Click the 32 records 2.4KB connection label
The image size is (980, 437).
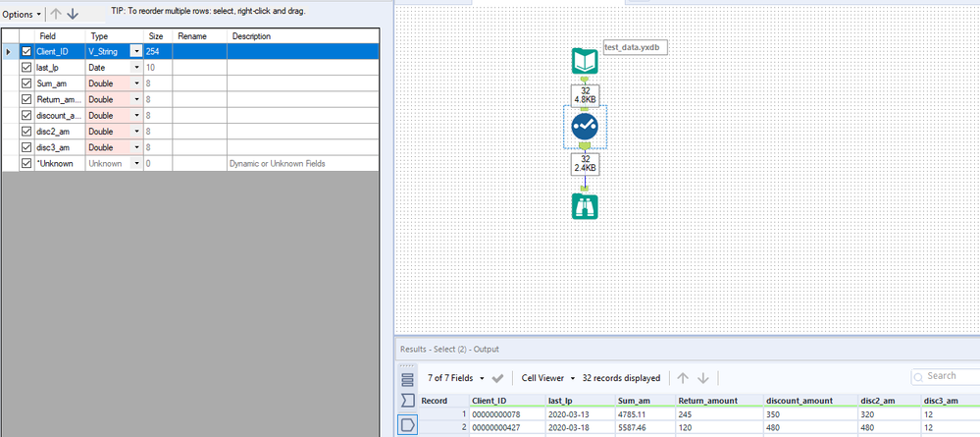(585, 164)
